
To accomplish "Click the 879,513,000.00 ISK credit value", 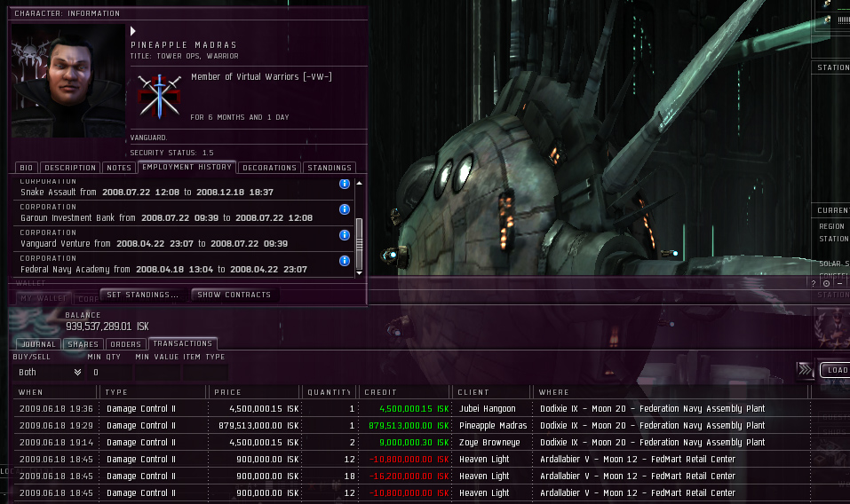I will tap(409, 426).
